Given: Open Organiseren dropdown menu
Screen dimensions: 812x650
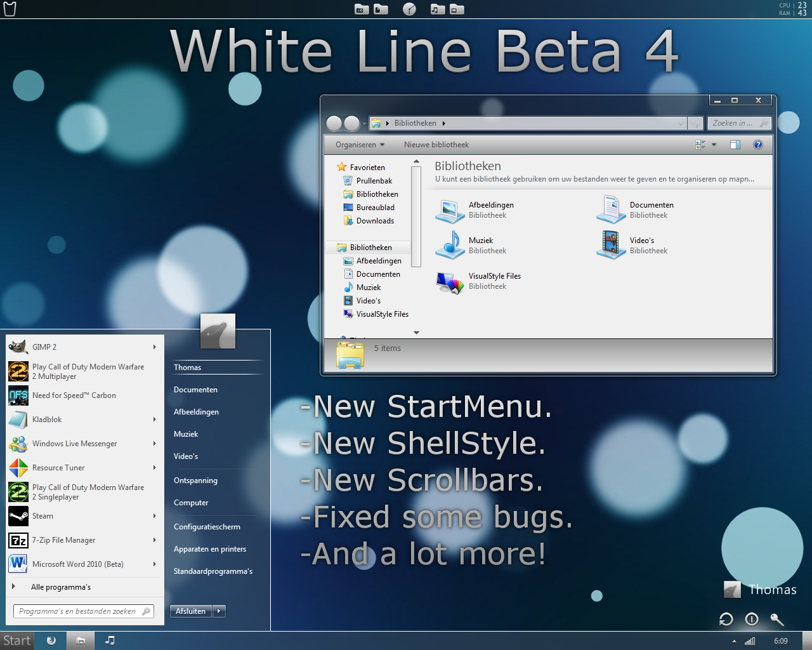Looking at the screenshot, I should 360,145.
